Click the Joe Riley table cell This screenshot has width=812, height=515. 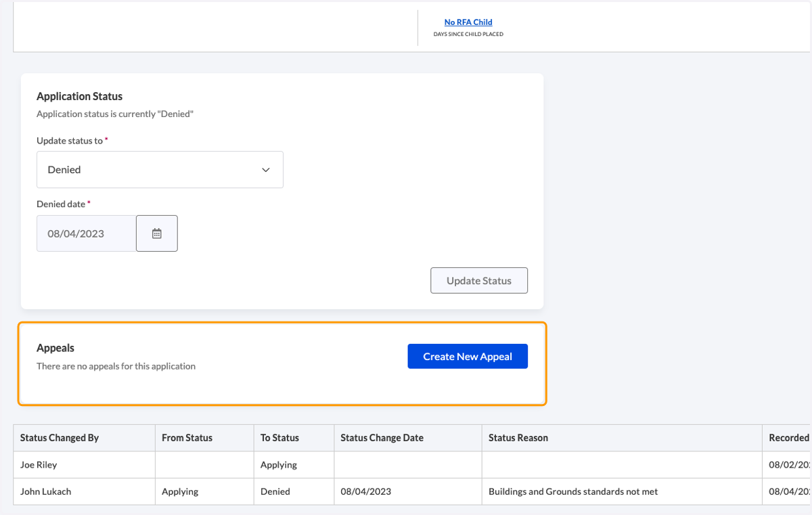click(84, 465)
